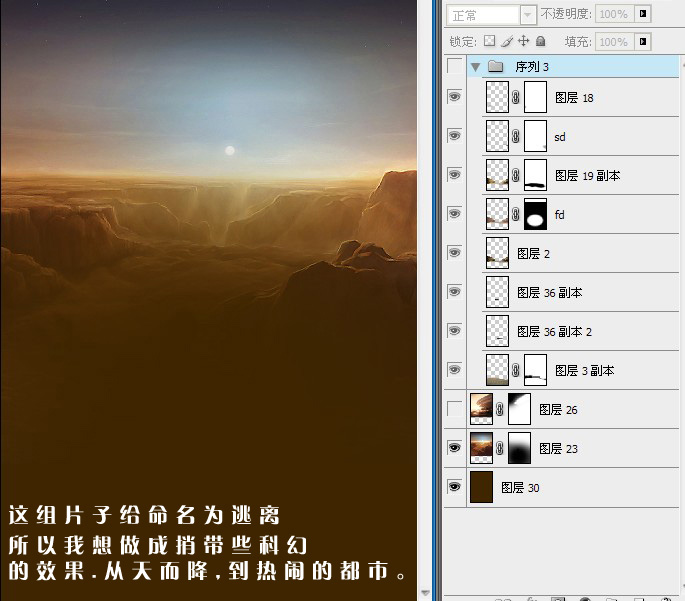Show layer 图层 26 visibility box
This screenshot has width=685, height=601.
[x=454, y=409]
